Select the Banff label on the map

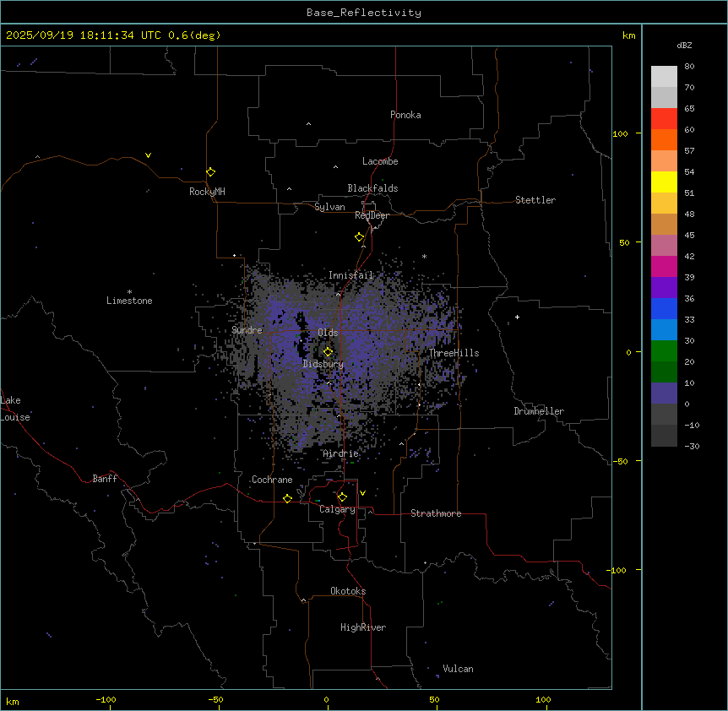pyautogui.click(x=105, y=479)
